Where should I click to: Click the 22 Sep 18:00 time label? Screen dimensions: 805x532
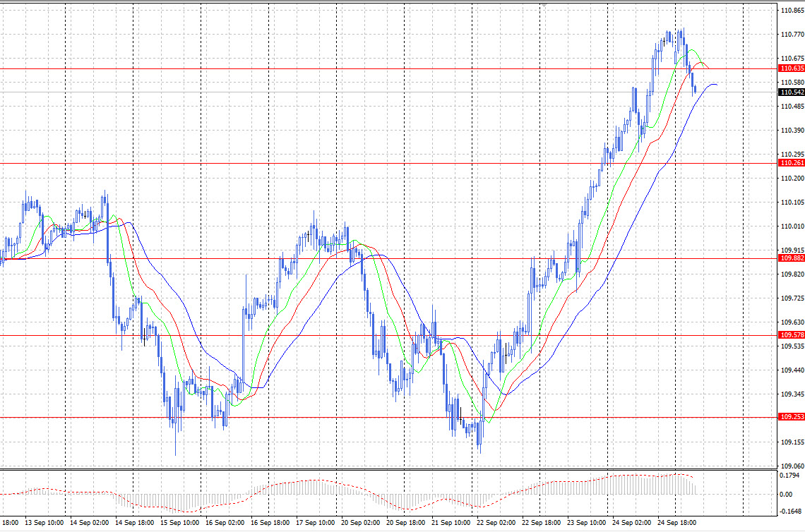pos(541,522)
